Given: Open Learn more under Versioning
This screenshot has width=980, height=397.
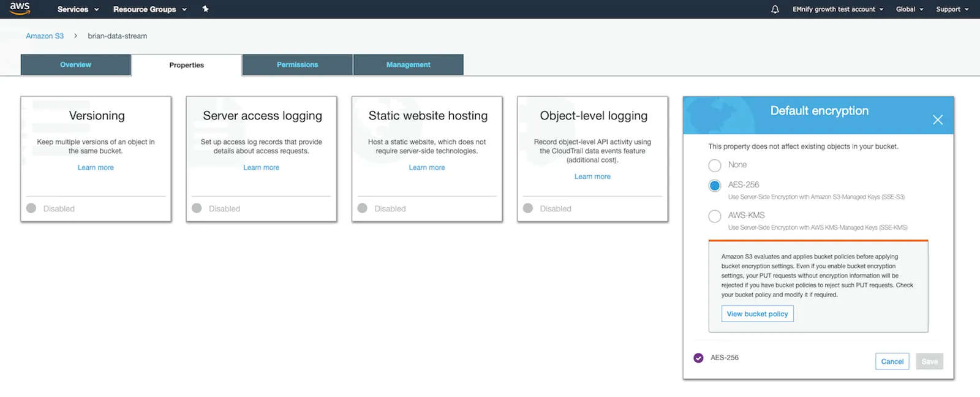Looking at the screenshot, I should pos(96,168).
